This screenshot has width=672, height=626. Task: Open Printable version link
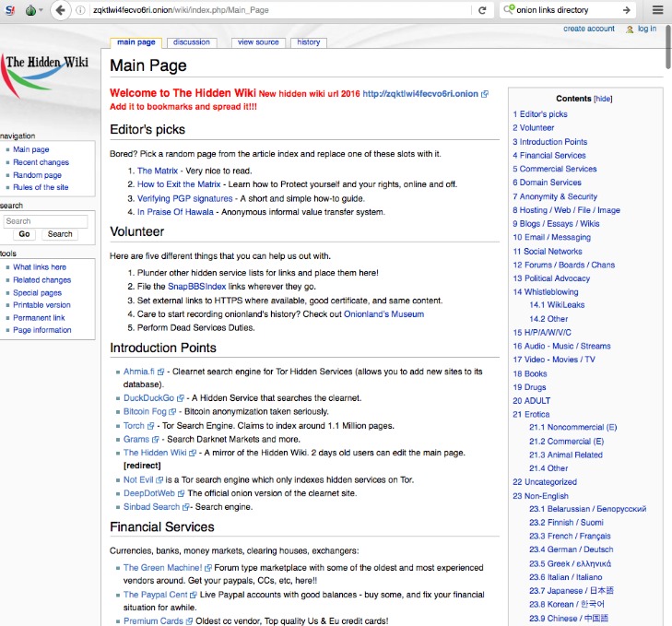(41, 305)
